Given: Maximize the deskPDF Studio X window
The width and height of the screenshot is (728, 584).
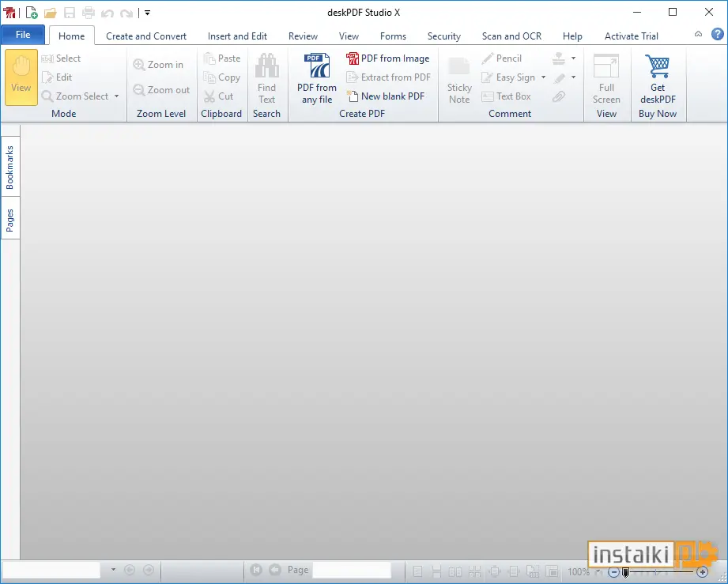Looking at the screenshot, I should point(673,12).
